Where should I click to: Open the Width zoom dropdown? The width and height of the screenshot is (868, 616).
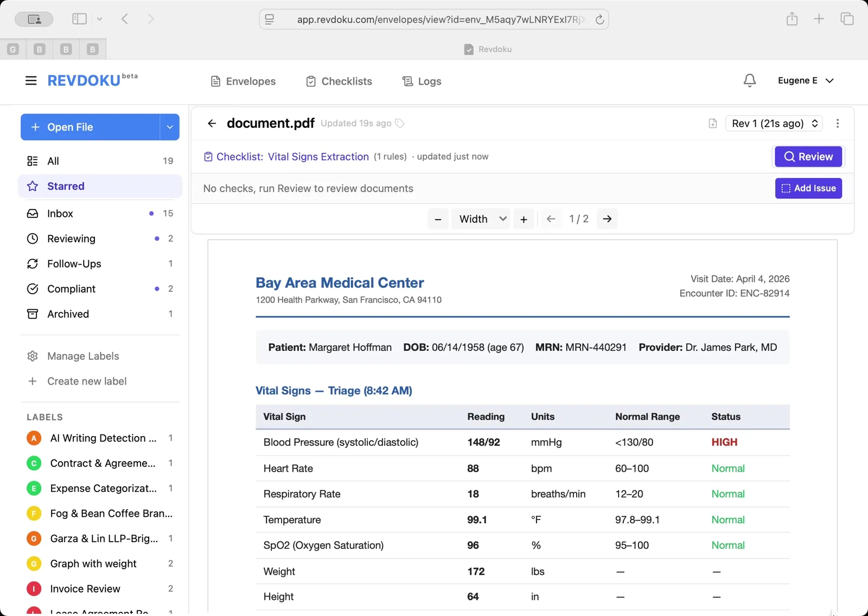click(x=481, y=219)
